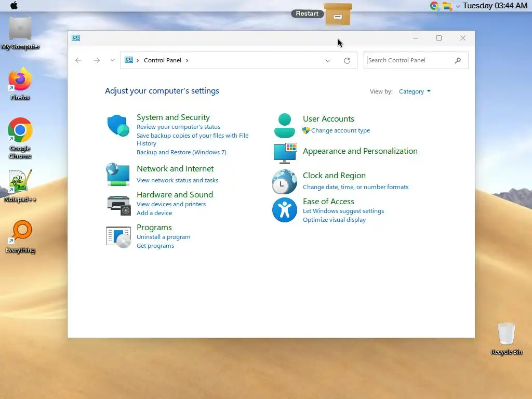Click Get programs link

point(155,246)
